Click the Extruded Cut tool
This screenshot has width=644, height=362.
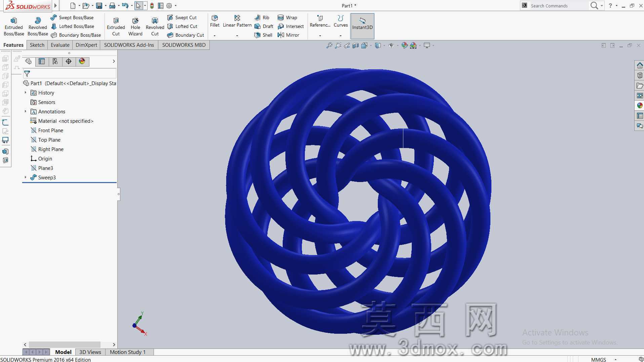click(x=116, y=26)
